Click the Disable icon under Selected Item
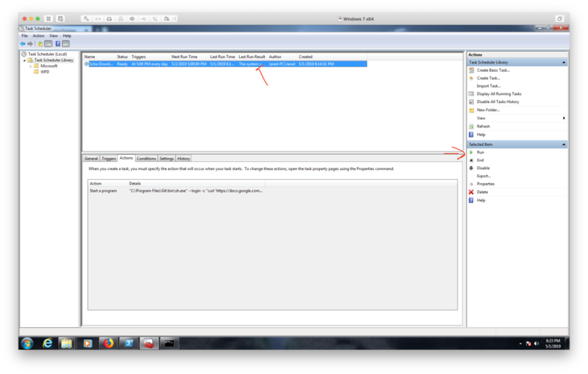This screenshot has width=588, height=374. [x=471, y=168]
